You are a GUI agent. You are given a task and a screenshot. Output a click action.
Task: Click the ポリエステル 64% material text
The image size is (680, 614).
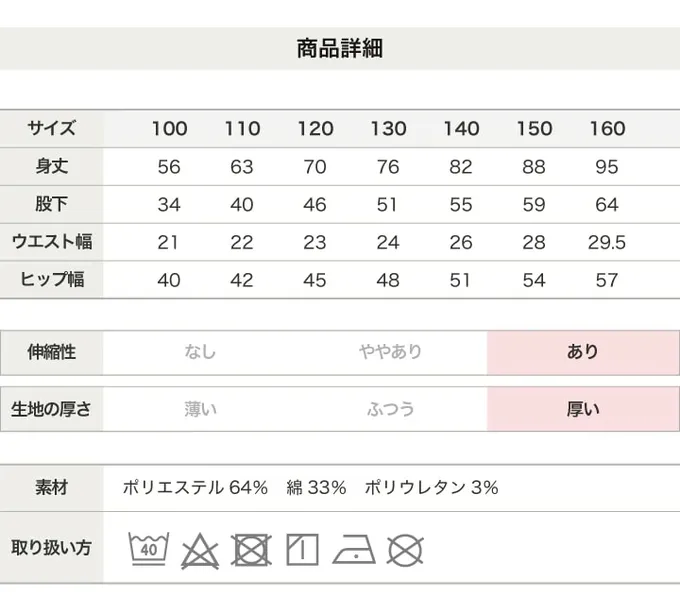click(195, 488)
